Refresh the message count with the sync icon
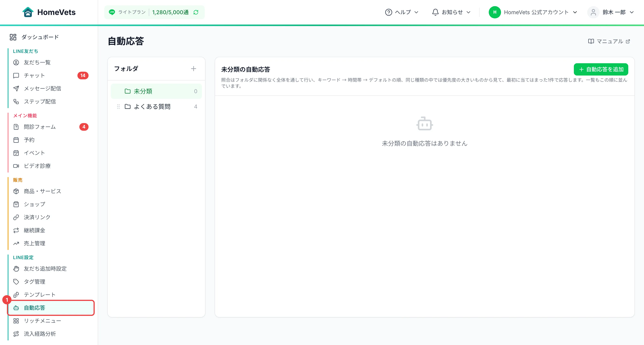This screenshot has width=644, height=345. point(196,12)
